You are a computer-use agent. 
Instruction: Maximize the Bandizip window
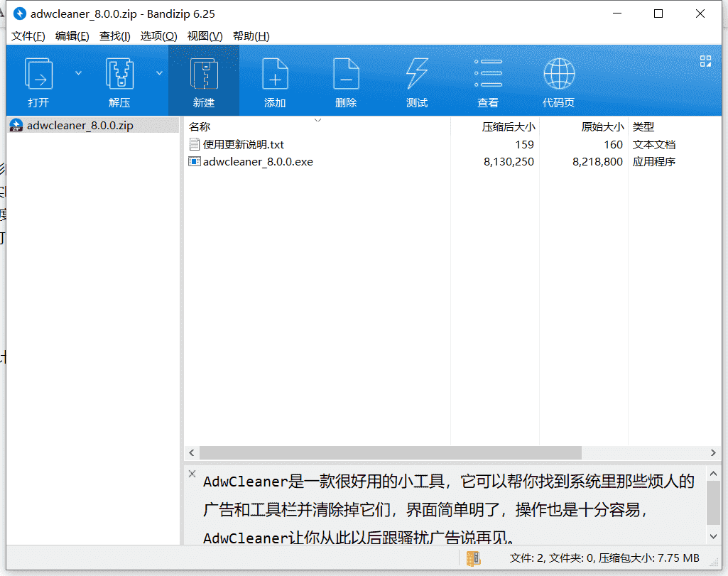click(658, 14)
